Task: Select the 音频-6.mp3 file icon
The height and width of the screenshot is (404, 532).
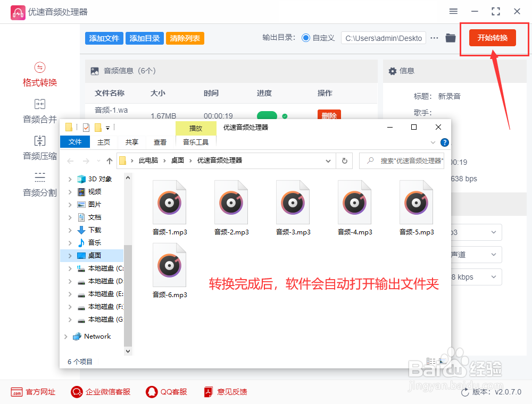Action: coord(169,265)
